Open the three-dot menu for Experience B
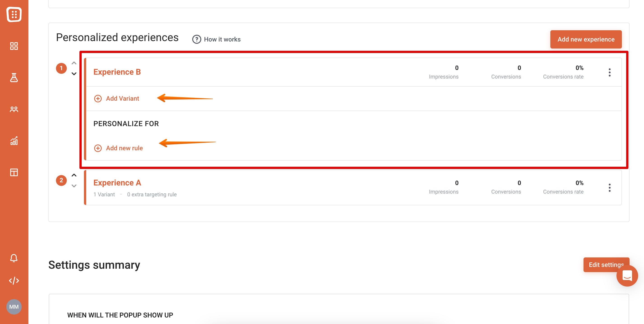644x324 pixels. click(x=609, y=72)
